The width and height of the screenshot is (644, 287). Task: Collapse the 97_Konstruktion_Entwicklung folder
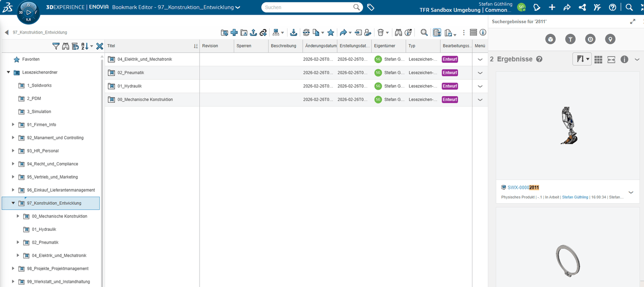pos(13,203)
